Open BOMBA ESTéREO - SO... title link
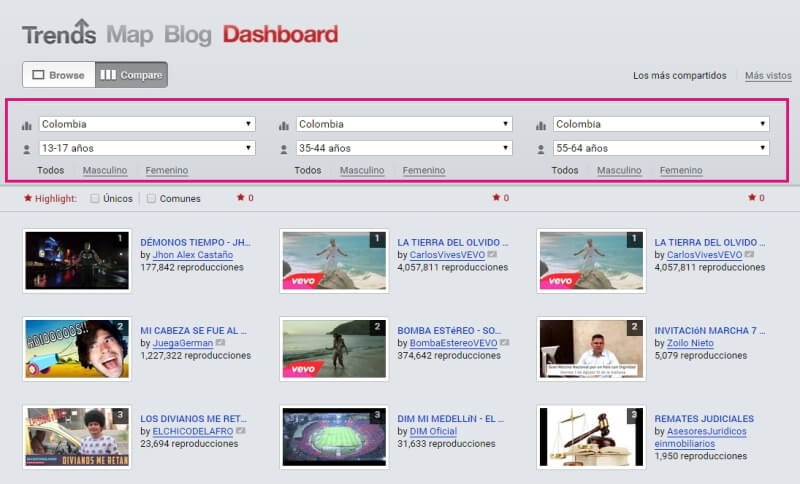The height and width of the screenshot is (484, 800). coord(449,330)
